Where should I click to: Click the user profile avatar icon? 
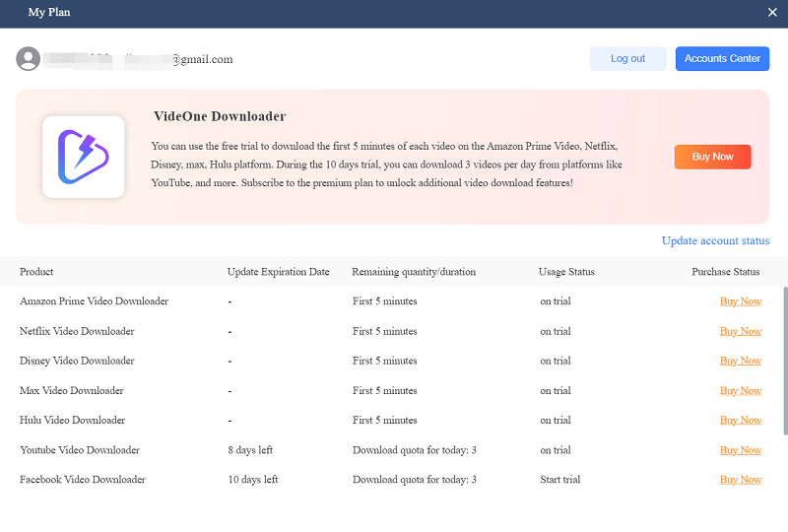click(28, 59)
